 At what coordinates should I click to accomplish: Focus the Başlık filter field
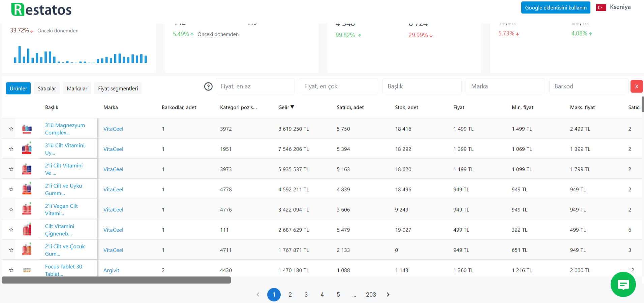(422, 87)
